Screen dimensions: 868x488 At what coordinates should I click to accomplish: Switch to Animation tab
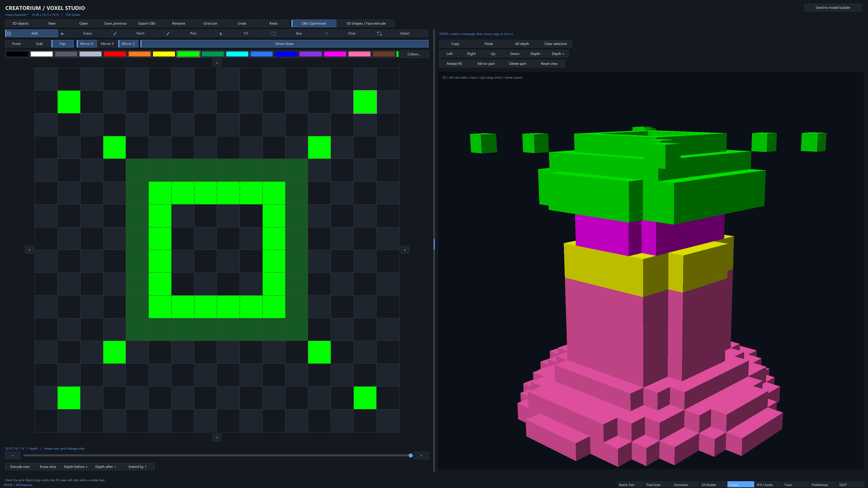(685, 485)
